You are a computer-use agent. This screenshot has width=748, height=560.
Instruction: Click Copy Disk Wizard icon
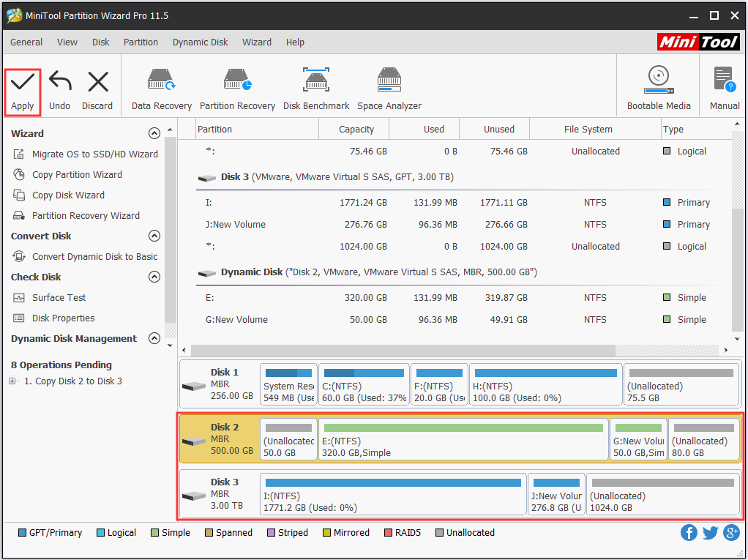(x=19, y=195)
